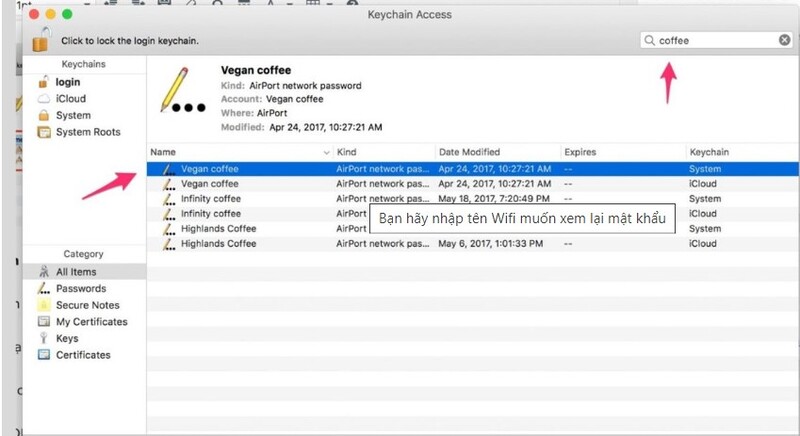Click the lock icon to lock the login keychain
Viewport: 800px width, 436px height.
[x=41, y=39]
